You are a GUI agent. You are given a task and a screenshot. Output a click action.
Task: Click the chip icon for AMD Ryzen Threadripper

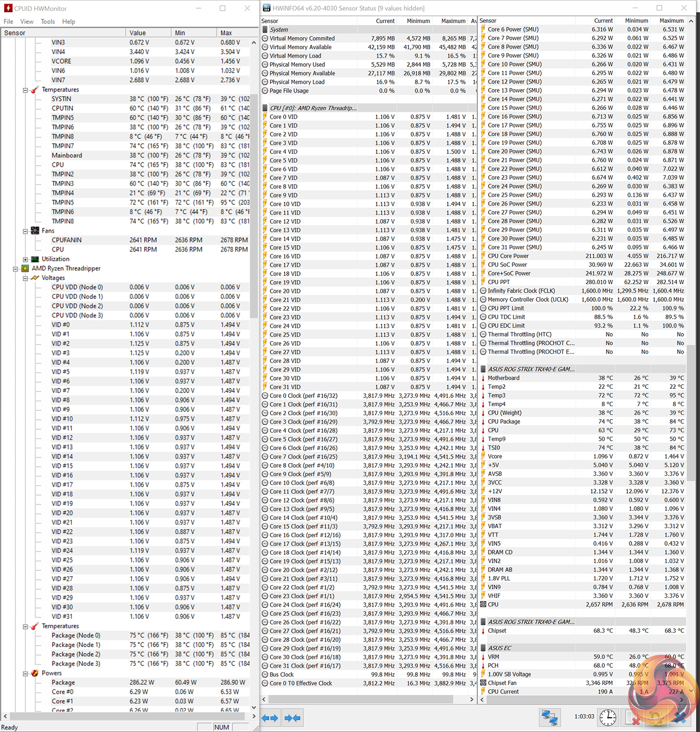(x=25, y=268)
